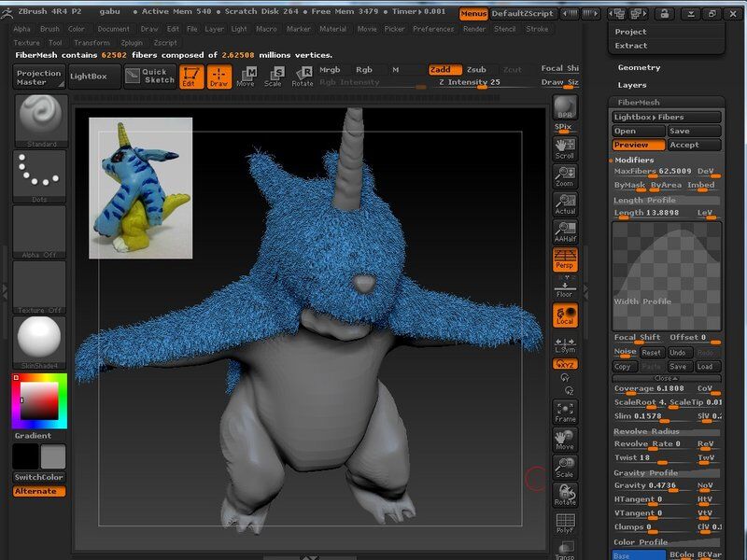Click the Projection Master button
This screenshot has width=747, height=560.
(x=39, y=77)
